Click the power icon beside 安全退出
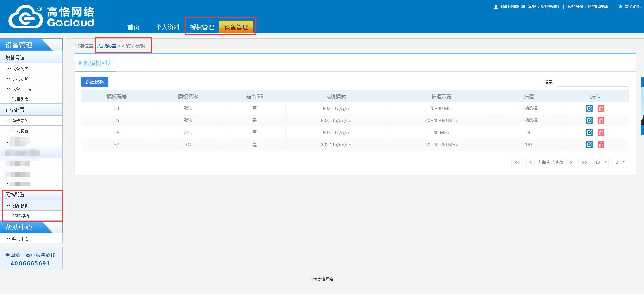 (620, 7)
